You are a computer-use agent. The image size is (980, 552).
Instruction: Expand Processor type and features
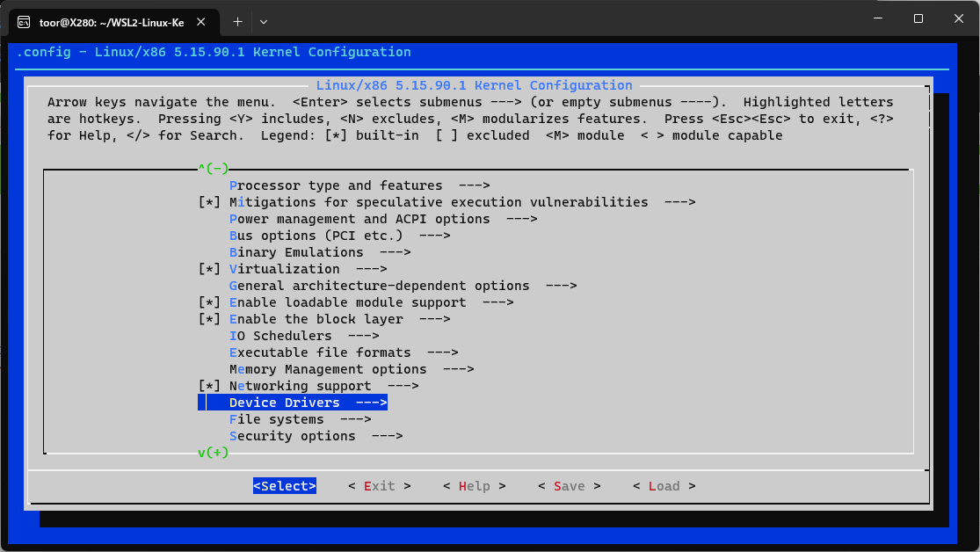coord(334,185)
